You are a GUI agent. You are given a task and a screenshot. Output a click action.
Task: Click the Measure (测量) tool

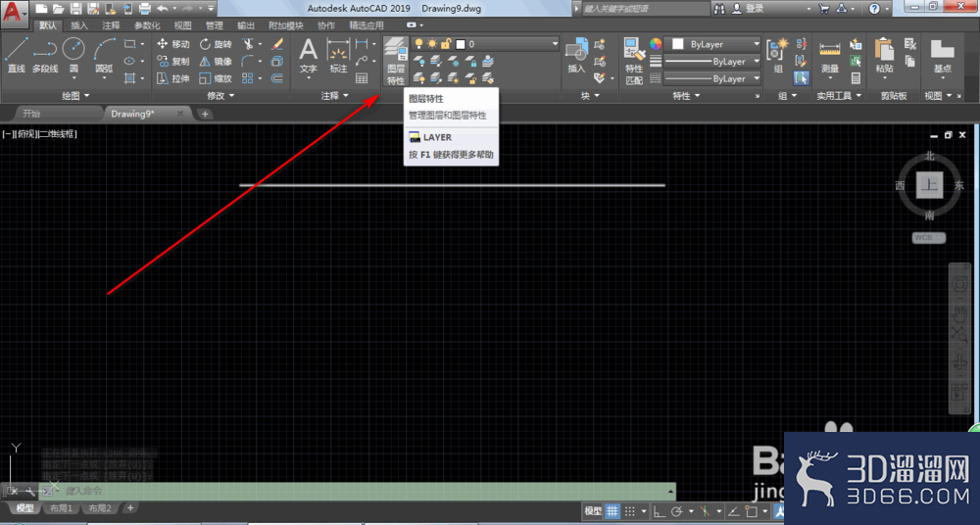coord(830,58)
